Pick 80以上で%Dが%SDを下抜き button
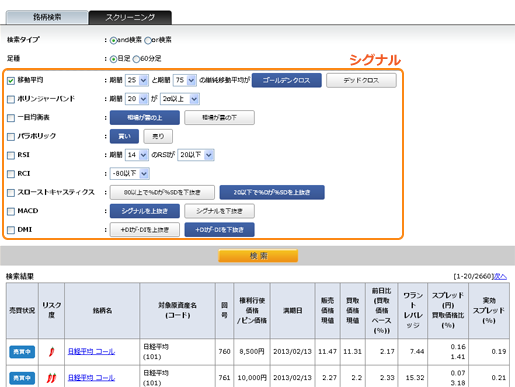 162,192
